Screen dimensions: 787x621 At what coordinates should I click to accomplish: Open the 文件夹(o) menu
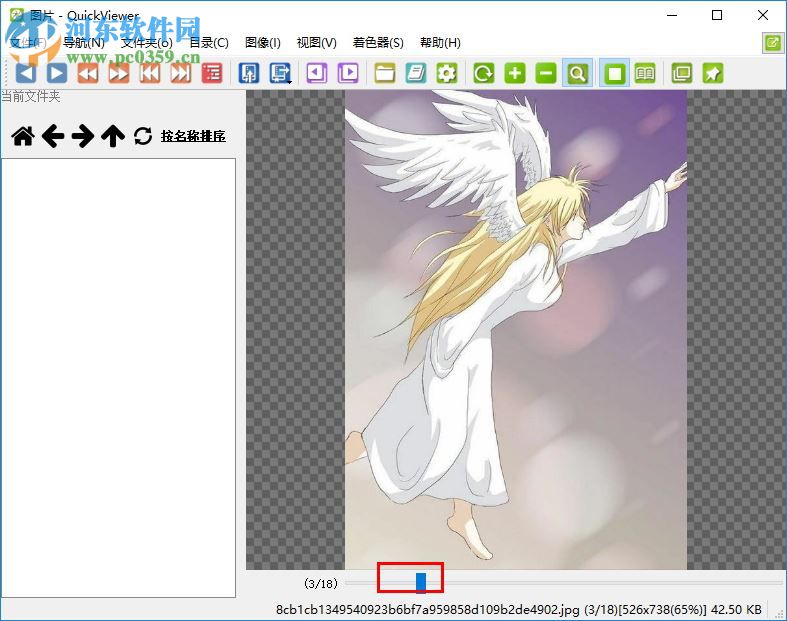(147, 43)
